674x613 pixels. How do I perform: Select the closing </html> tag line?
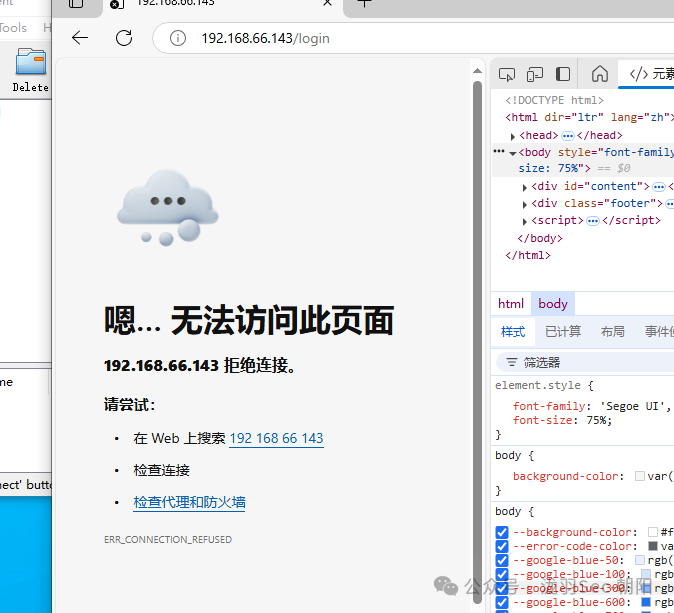click(528, 255)
